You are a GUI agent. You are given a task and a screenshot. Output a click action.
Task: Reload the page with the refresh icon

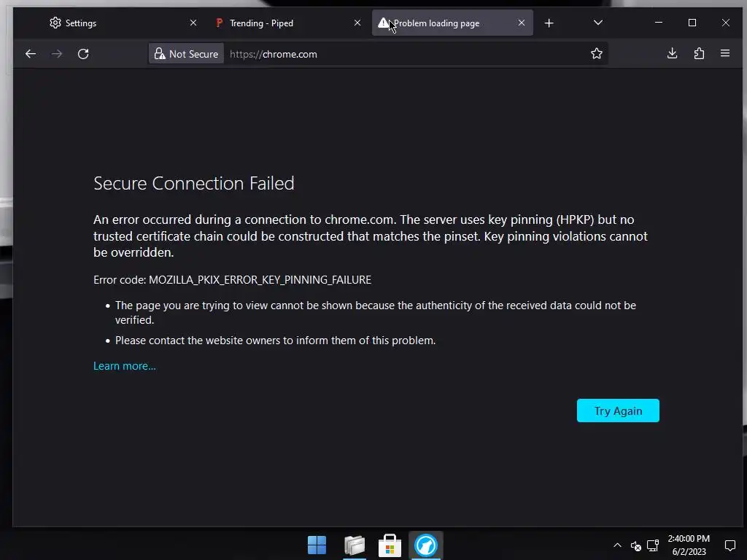[83, 54]
